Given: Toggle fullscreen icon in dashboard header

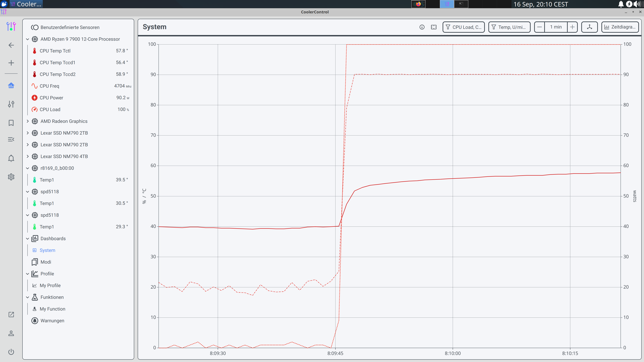Looking at the screenshot, I should [434, 27].
